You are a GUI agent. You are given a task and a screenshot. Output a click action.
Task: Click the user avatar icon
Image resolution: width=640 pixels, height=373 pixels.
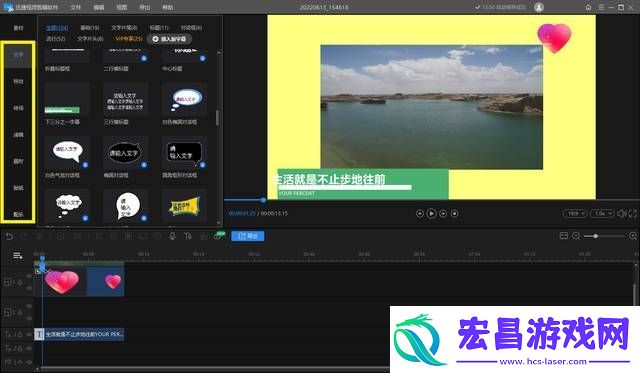pos(539,7)
